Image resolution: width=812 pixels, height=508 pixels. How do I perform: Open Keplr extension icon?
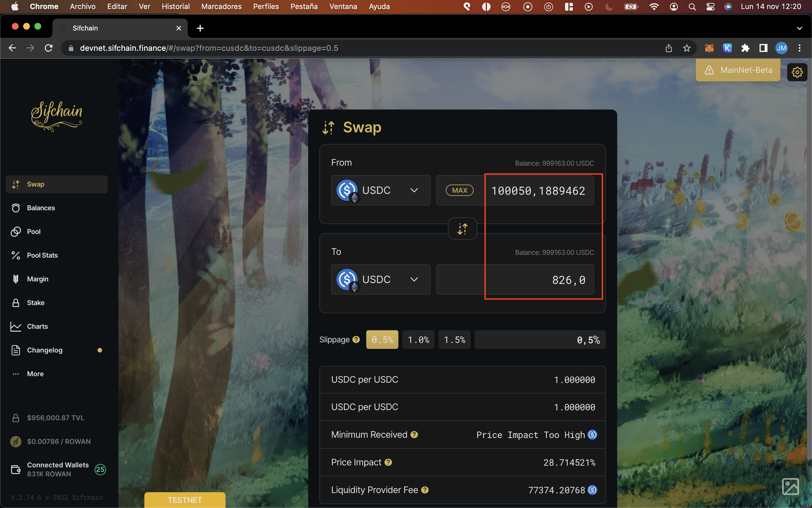727,48
